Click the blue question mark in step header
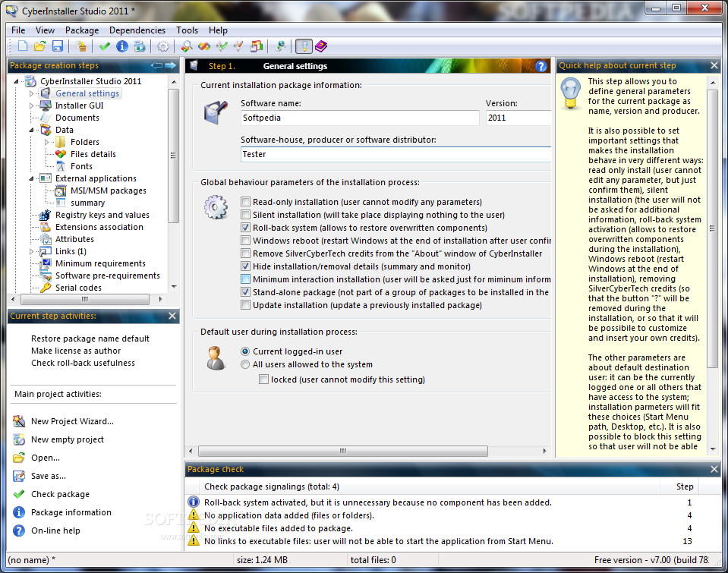The image size is (728, 573). tap(541, 66)
